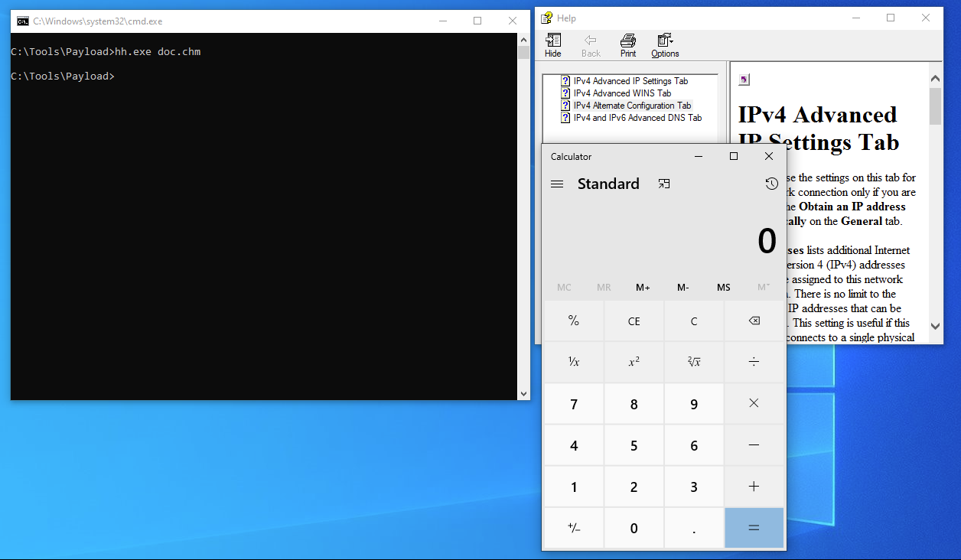Image resolution: width=961 pixels, height=560 pixels.
Task: Click the MR memory recall button
Action: [604, 288]
